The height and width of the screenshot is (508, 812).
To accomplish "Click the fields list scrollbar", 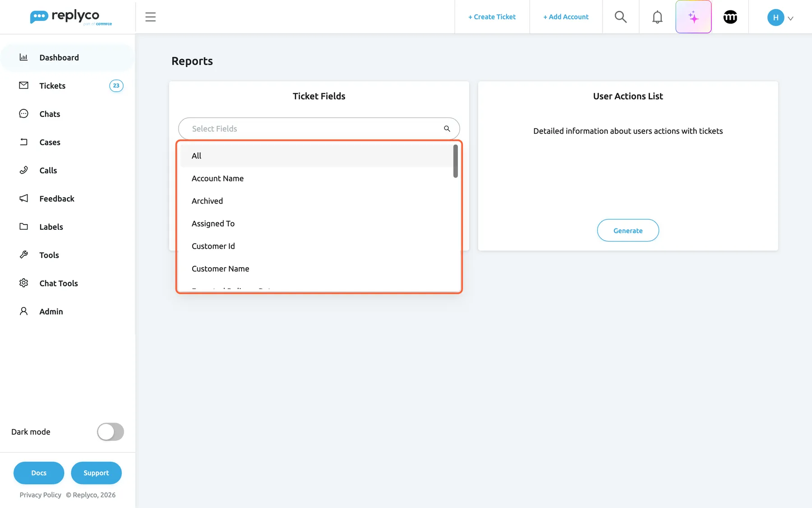I will [456, 161].
